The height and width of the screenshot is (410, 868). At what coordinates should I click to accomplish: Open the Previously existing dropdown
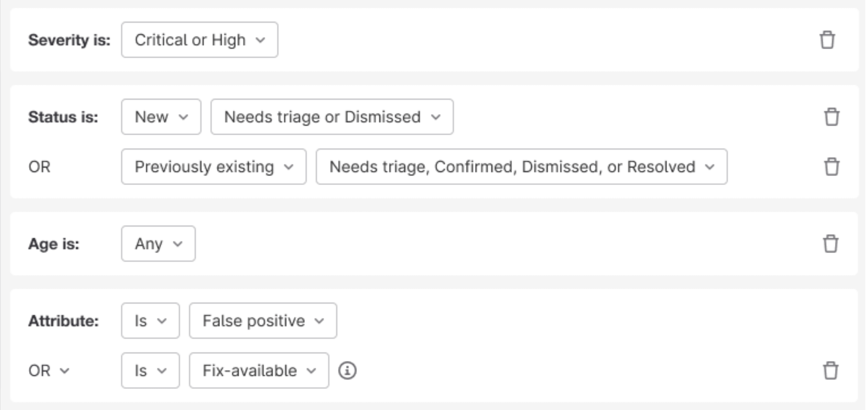click(x=213, y=166)
